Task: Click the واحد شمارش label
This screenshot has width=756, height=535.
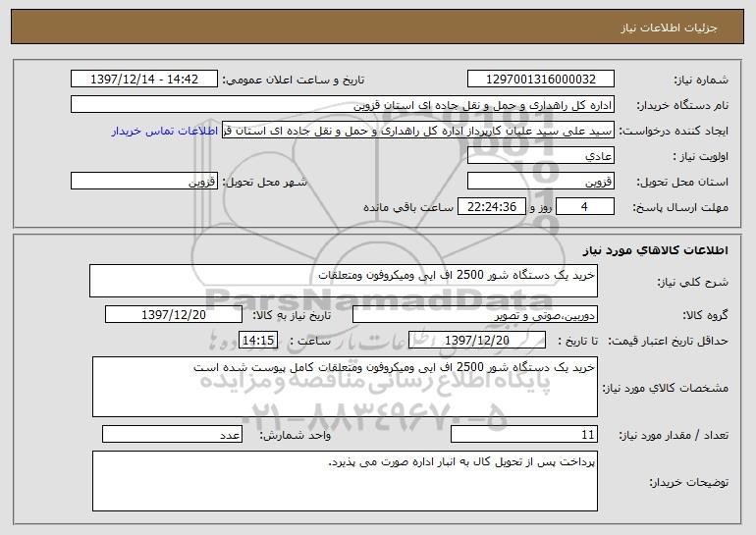Action: point(296,435)
